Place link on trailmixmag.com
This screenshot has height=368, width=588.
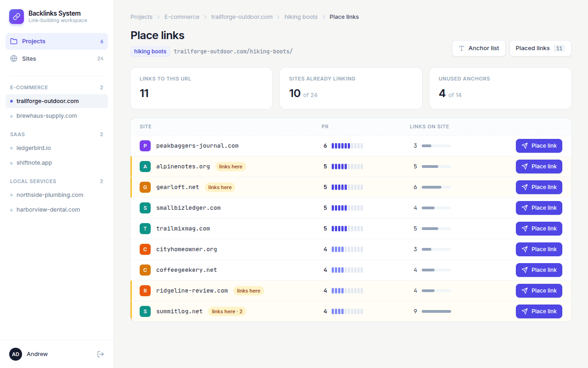(x=539, y=229)
